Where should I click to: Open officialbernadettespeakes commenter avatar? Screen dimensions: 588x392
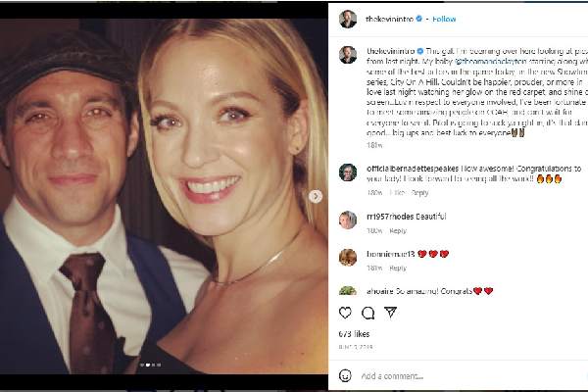347,172
